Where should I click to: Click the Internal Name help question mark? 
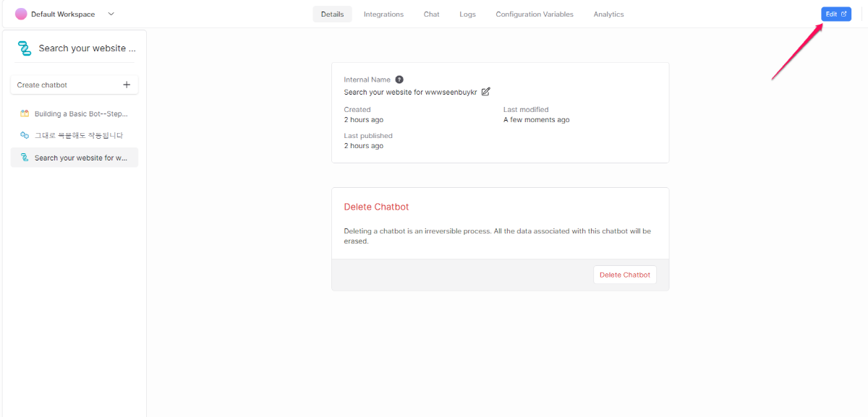(x=399, y=79)
